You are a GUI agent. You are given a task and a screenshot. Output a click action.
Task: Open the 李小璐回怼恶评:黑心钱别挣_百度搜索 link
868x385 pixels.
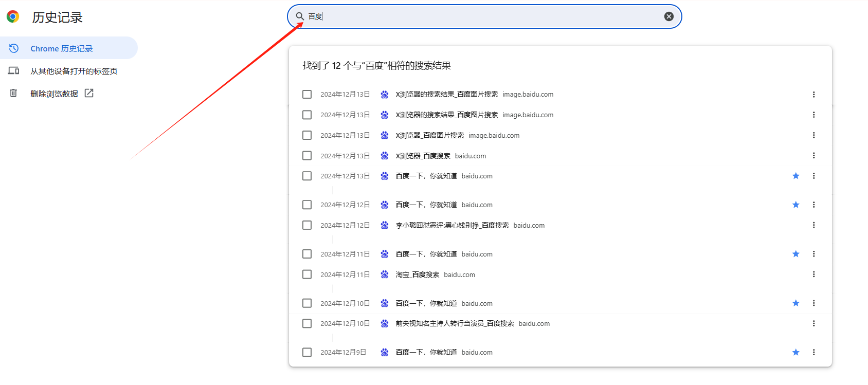[452, 225]
